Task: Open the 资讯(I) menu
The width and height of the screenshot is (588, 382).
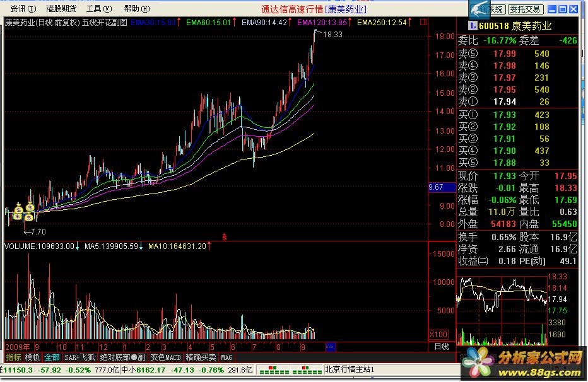Action: [x=23, y=9]
